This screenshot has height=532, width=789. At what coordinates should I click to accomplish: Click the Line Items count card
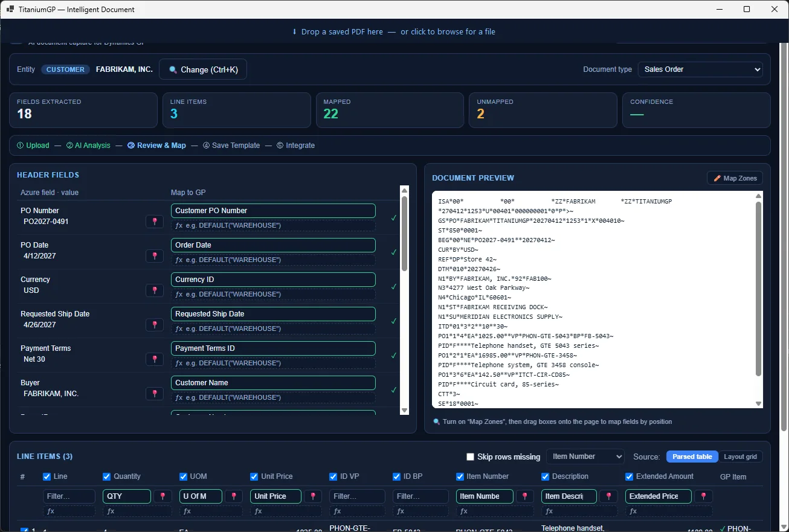point(237,110)
